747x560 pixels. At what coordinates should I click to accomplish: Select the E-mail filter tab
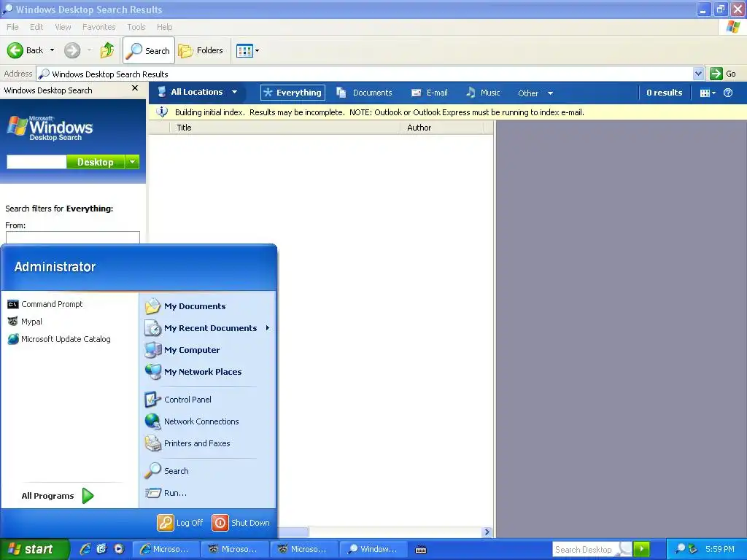click(430, 93)
